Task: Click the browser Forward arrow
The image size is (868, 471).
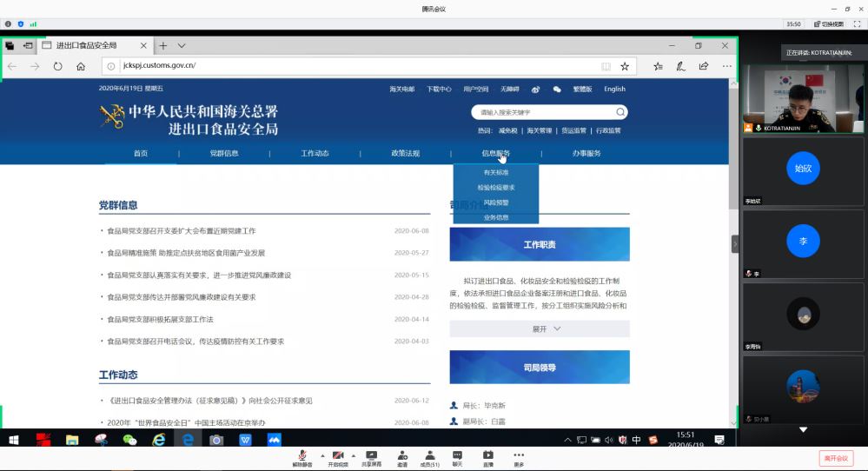Action: pyautogui.click(x=35, y=66)
